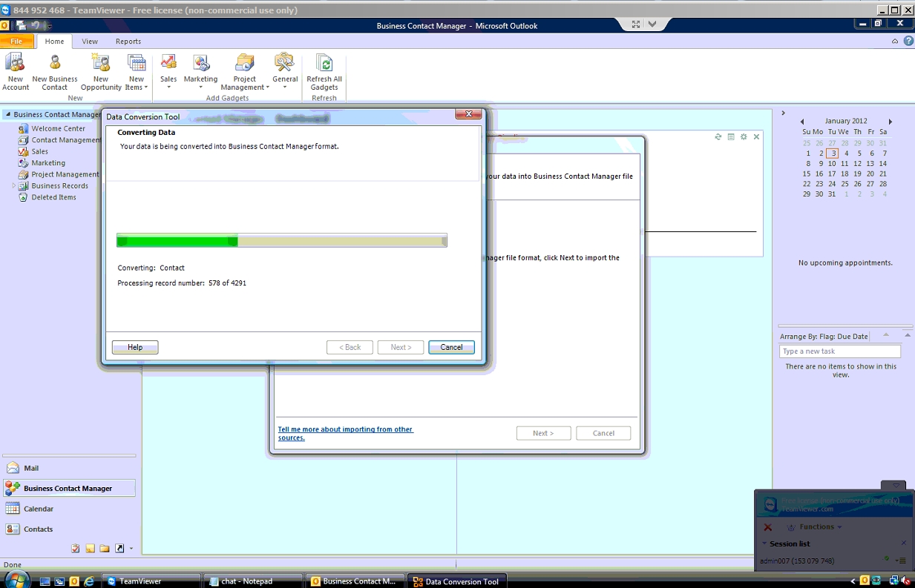Collapse the Business Contact Manager folder tree
The width and height of the screenshot is (915, 588).
[x=8, y=114]
